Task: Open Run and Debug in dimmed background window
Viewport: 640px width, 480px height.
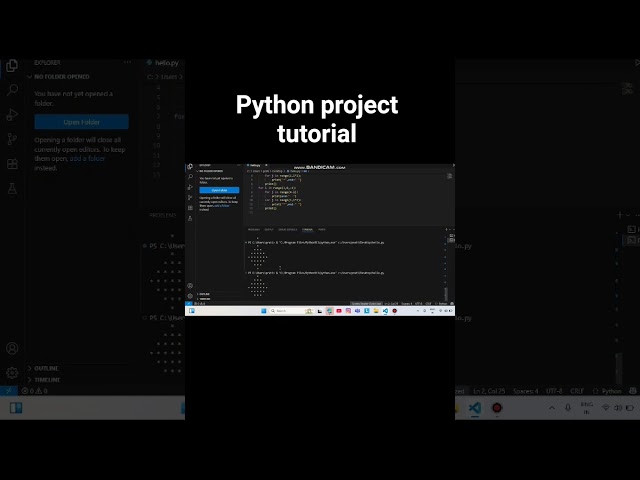Action: tap(12, 114)
